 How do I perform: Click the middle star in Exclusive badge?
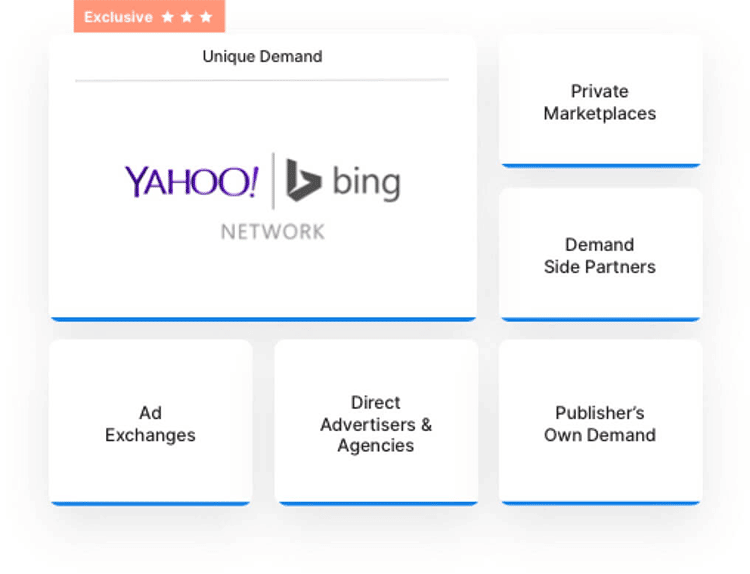click(x=187, y=17)
